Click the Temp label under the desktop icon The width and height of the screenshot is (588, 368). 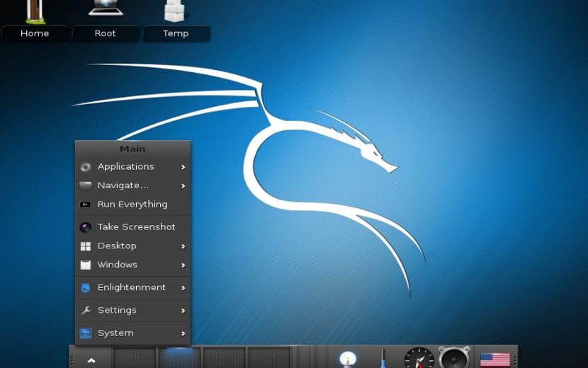pyautogui.click(x=176, y=33)
